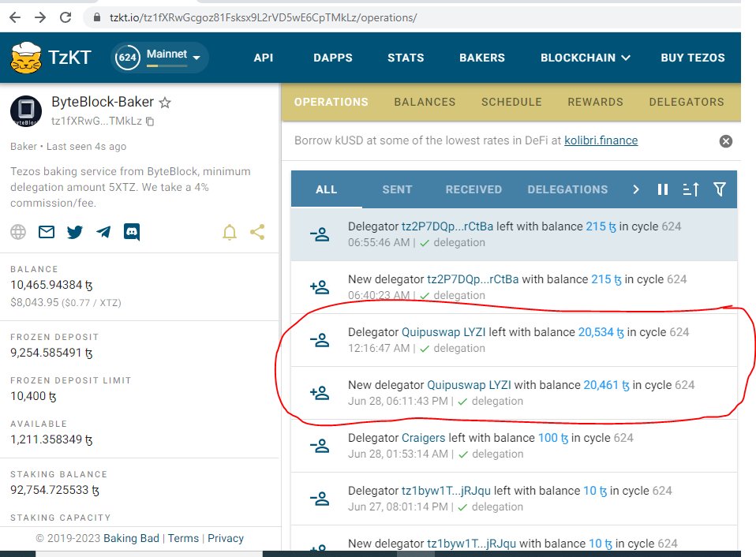Click delegator-left icon in Jun 27 row
Screen dimensions: 756x557
[319, 499]
